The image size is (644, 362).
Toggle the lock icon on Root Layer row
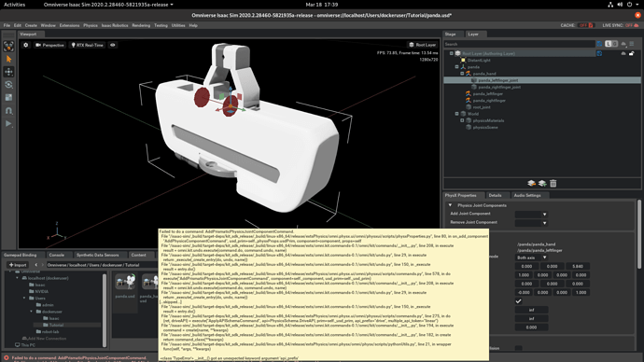632,53
